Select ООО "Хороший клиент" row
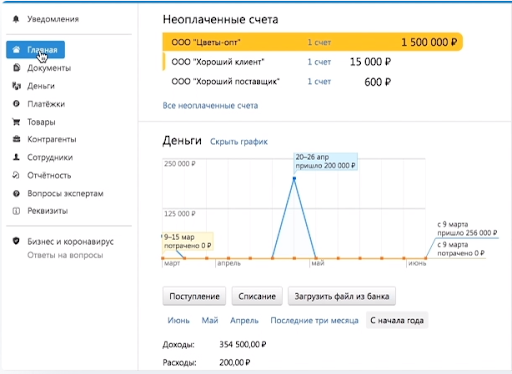512x374 pixels. pos(278,62)
